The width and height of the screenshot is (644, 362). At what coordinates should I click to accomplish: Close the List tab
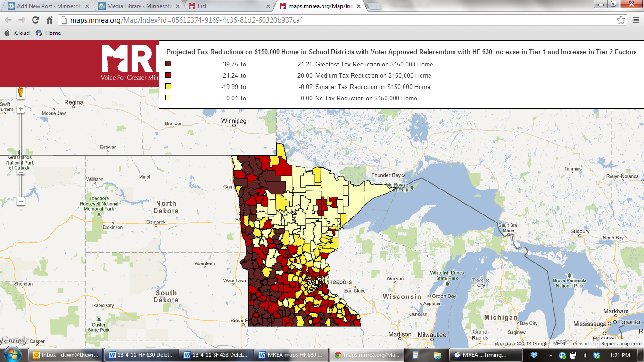tap(267, 6)
